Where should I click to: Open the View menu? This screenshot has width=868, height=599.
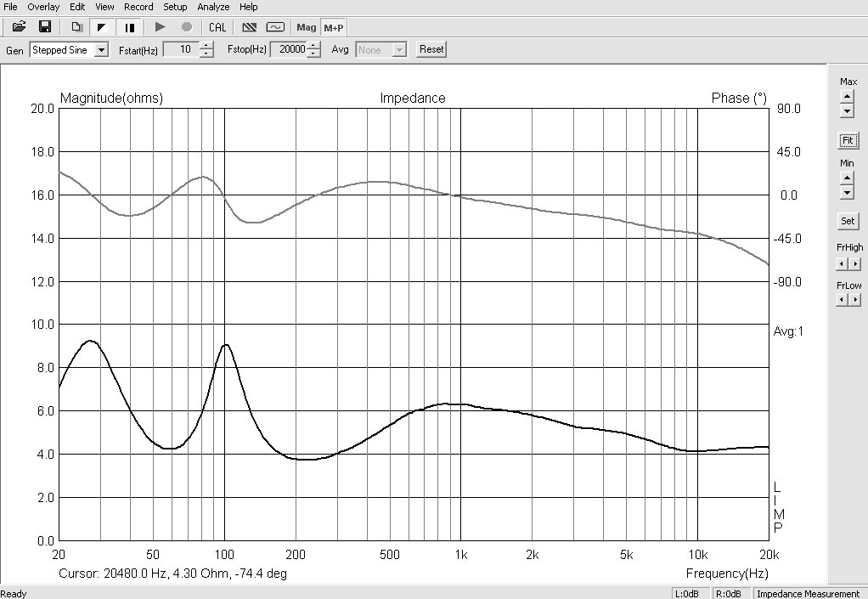tap(104, 7)
